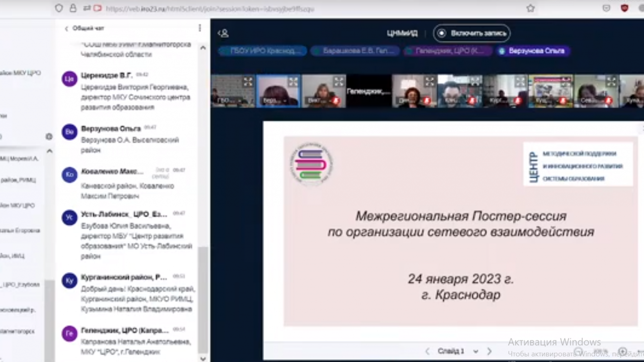Toggle the user list panel icon
Screen dimensions: 644x362
click(x=223, y=33)
